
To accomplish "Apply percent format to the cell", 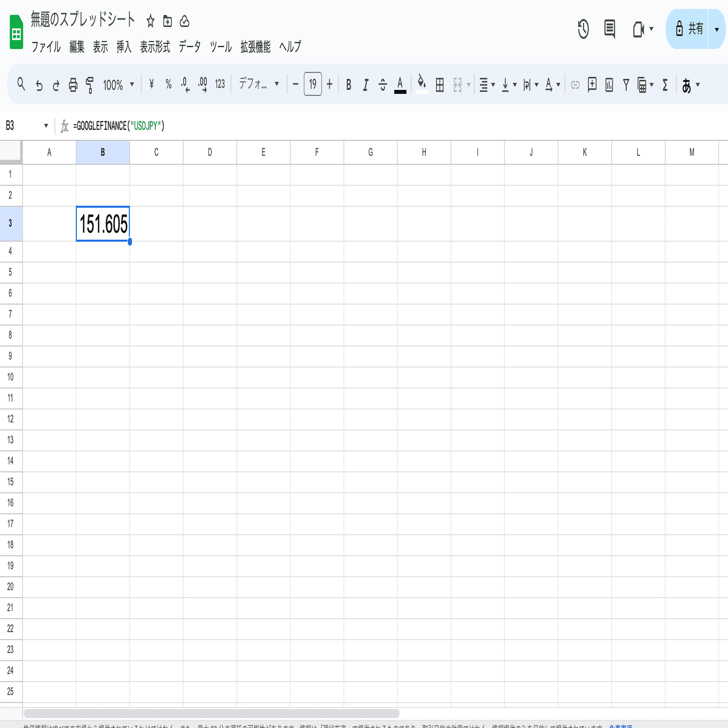I will point(169,85).
